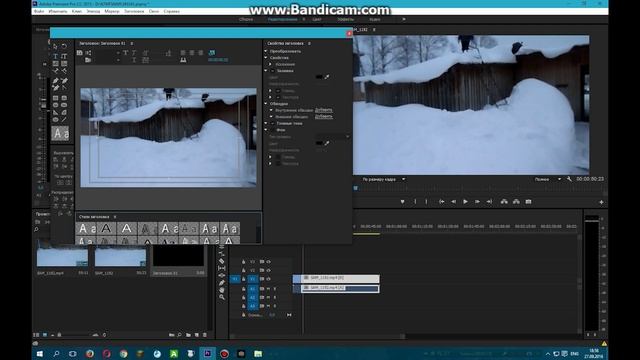The width and height of the screenshot is (640, 360).
Task: Switch to the Цвет workspace
Action: point(317,19)
